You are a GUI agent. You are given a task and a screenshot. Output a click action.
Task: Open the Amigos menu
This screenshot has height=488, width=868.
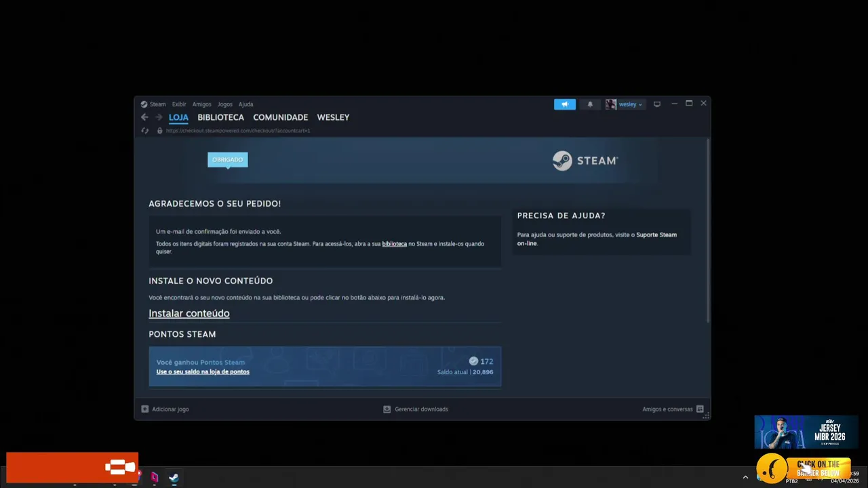tap(201, 104)
